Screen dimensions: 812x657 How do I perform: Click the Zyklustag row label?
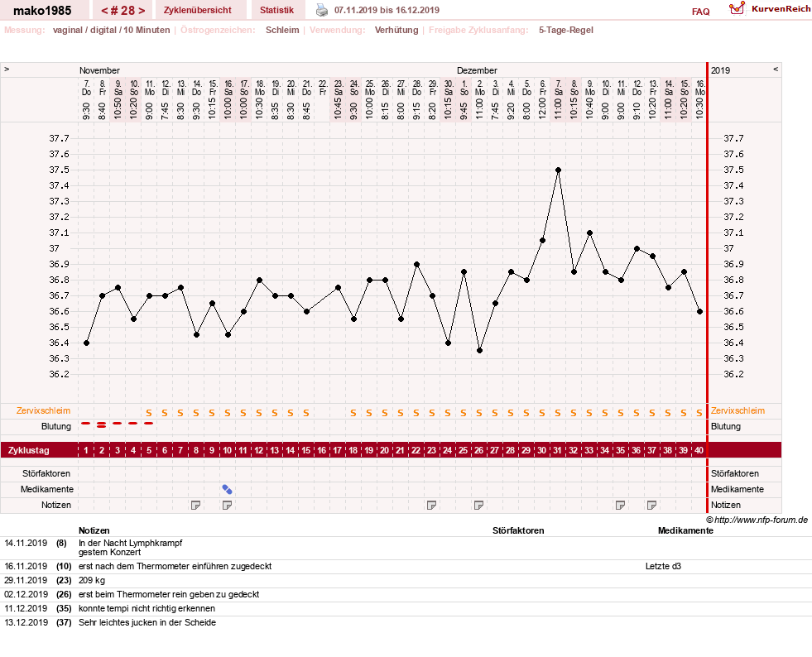click(28, 450)
